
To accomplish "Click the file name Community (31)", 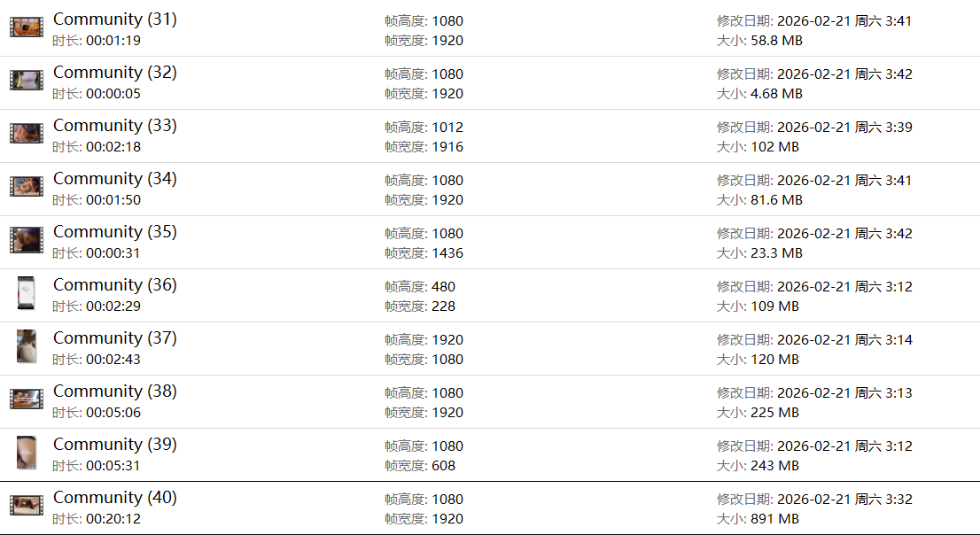I will 115,19.
